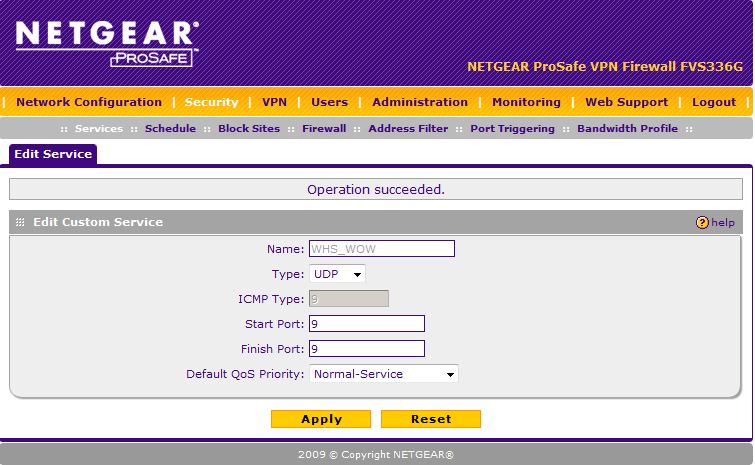Click the help link text
Viewport: 755px width, 465px height.
(723, 222)
